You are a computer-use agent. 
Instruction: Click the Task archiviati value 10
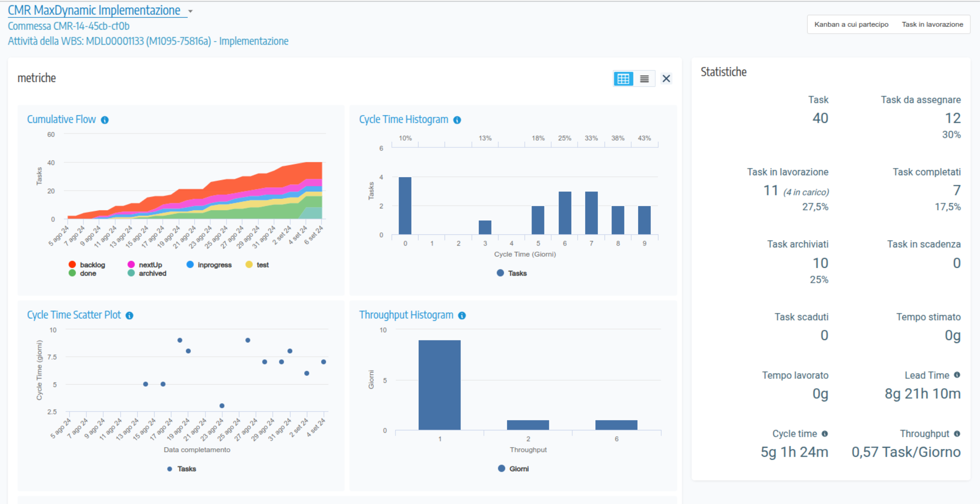click(820, 263)
